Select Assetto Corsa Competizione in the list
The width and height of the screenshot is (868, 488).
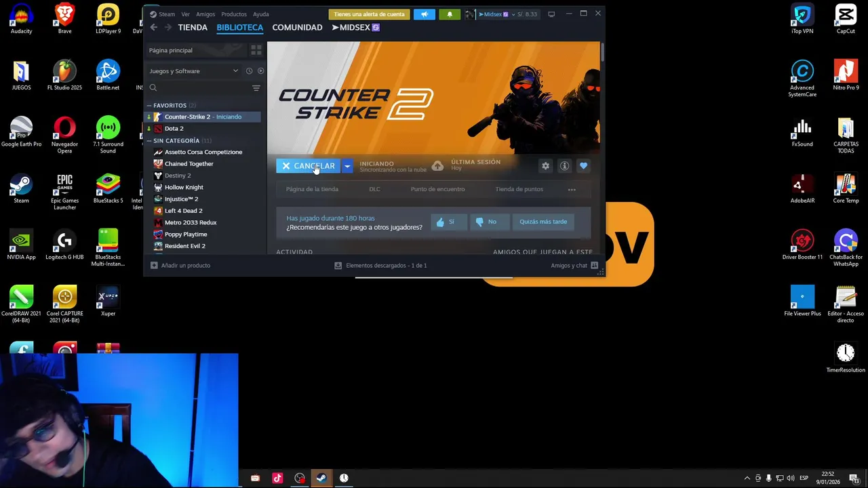pyautogui.click(x=203, y=152)
